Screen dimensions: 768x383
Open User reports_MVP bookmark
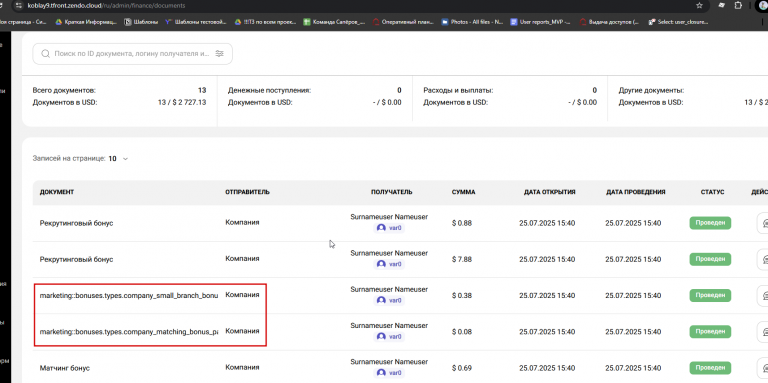(541, 22)
